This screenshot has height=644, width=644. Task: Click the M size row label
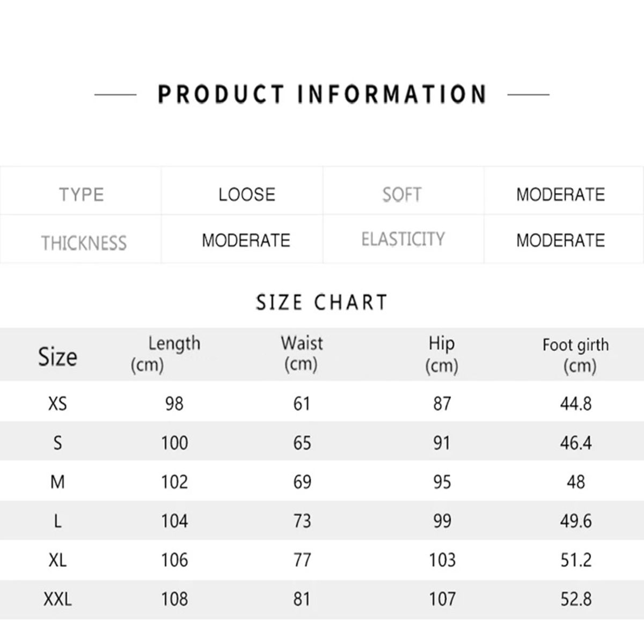(57, 482)
